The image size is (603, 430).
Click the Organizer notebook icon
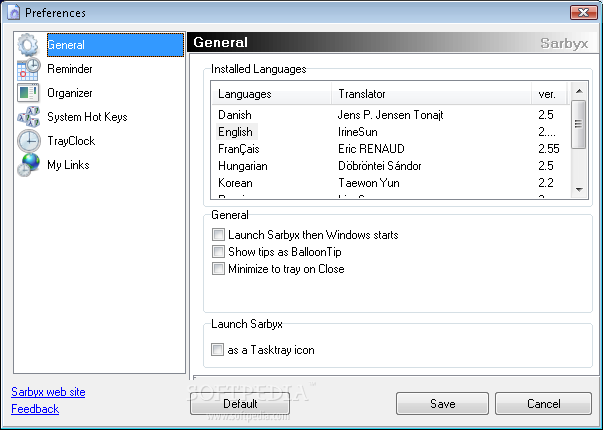[28, 93]
